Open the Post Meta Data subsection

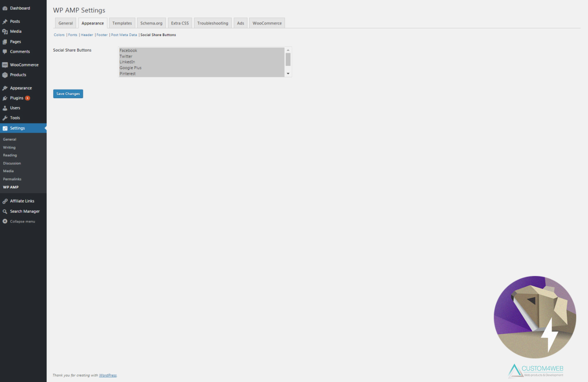pos(124,35)
